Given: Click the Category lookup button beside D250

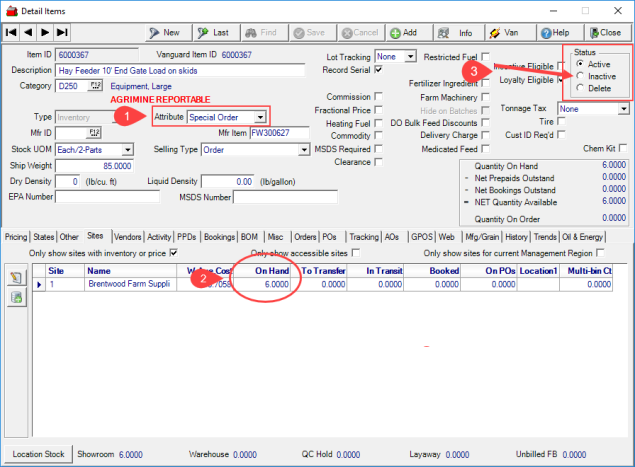Looking at the screenshot, I should (x=96, y=88).
